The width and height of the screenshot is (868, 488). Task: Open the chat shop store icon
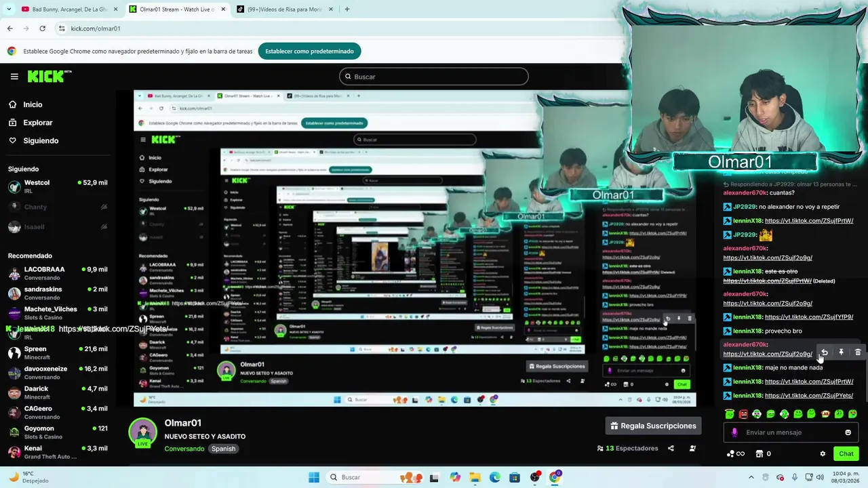tap(759, 454)
